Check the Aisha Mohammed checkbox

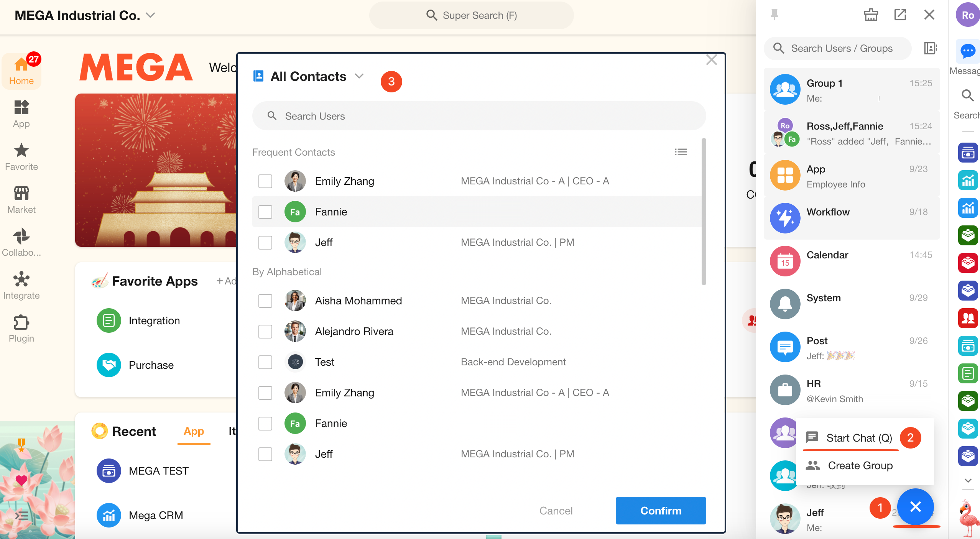[x=265, y=301]
